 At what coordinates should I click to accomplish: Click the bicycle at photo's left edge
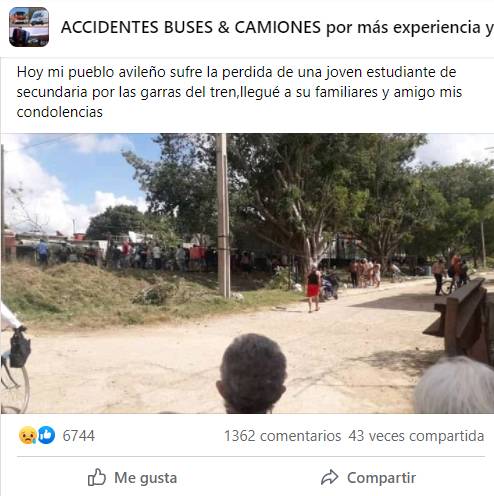pyautogui.click(x=14, y=370)
